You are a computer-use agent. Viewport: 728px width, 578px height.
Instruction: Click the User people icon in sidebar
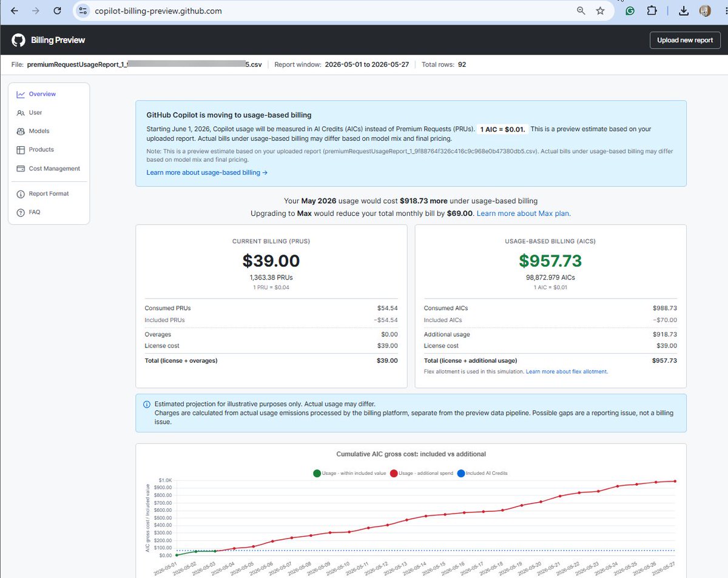pyautogui.click(x=21, y=113)
